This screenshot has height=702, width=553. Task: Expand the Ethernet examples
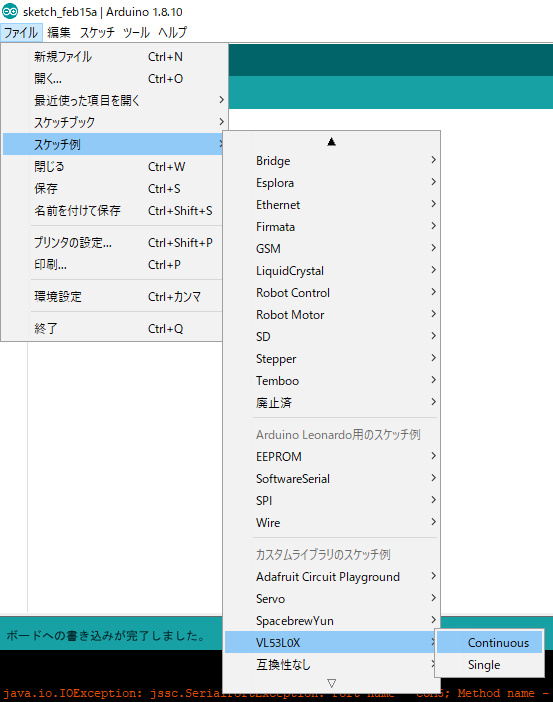tap(331, 205)
